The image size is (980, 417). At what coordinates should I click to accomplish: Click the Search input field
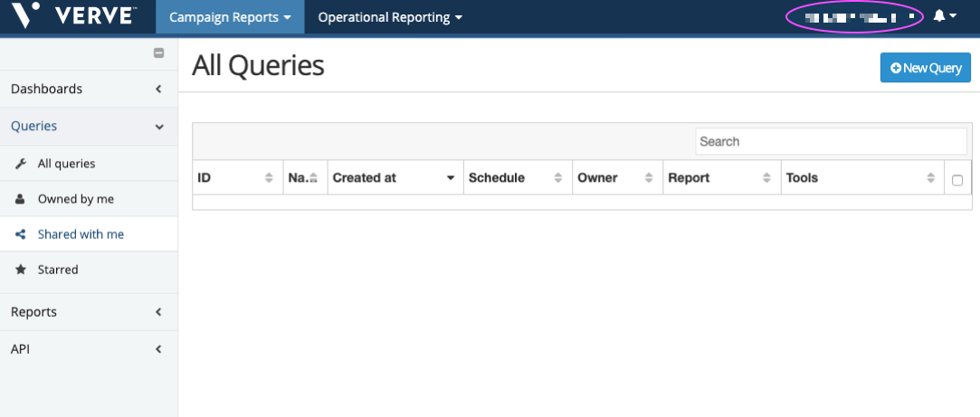point(831,141)
